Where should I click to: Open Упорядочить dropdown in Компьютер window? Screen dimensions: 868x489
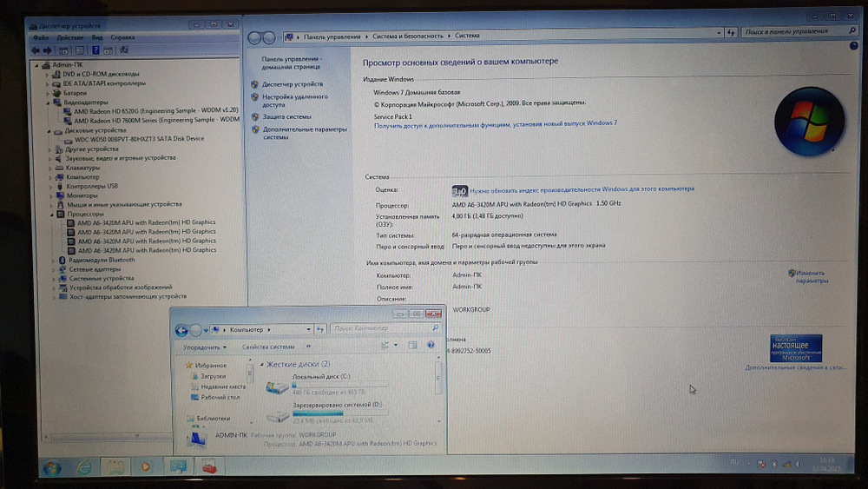click(x=205, y=347)
